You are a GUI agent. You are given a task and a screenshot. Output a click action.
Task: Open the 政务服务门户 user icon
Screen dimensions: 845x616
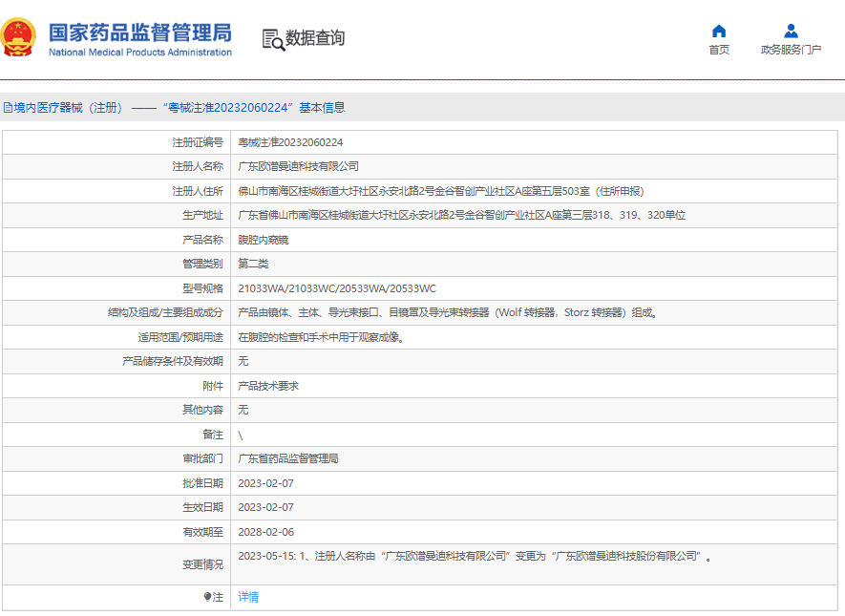[791, 31]
